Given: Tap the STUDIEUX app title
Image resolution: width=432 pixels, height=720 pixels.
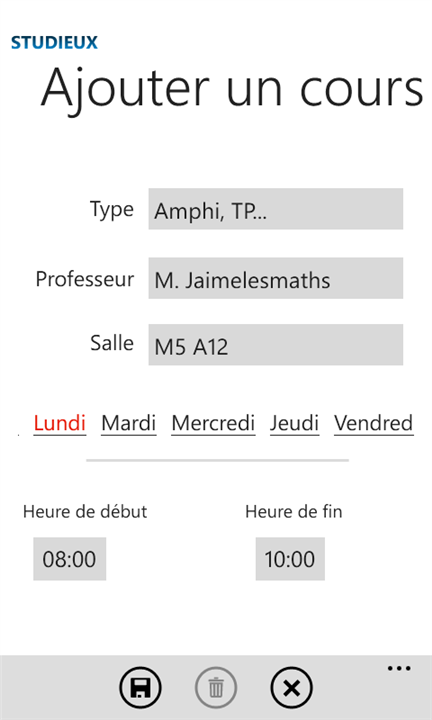Looking at the screenshot, I should pyautogui.click(x=54, y=43).
